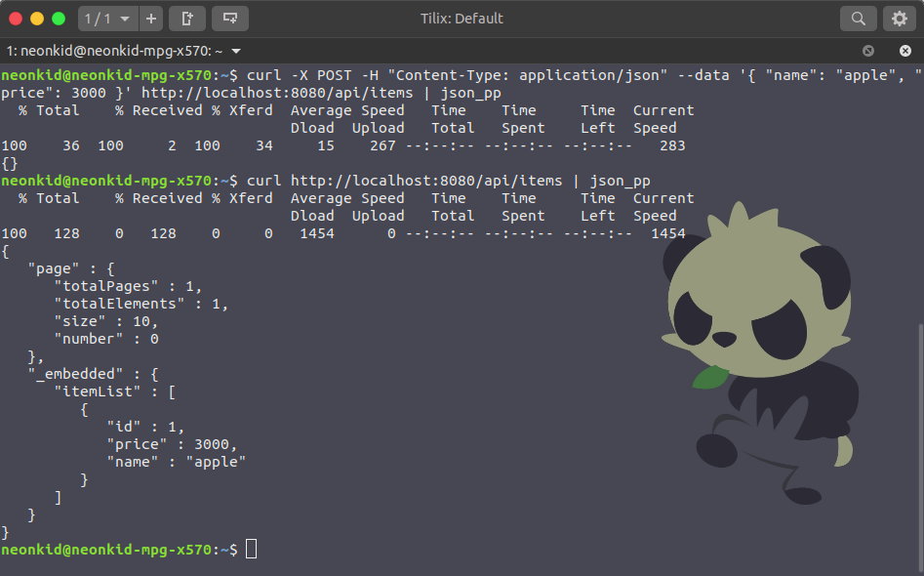Click the terminal cursor at the prompt

pyautogui.click(x=251, y=549)
